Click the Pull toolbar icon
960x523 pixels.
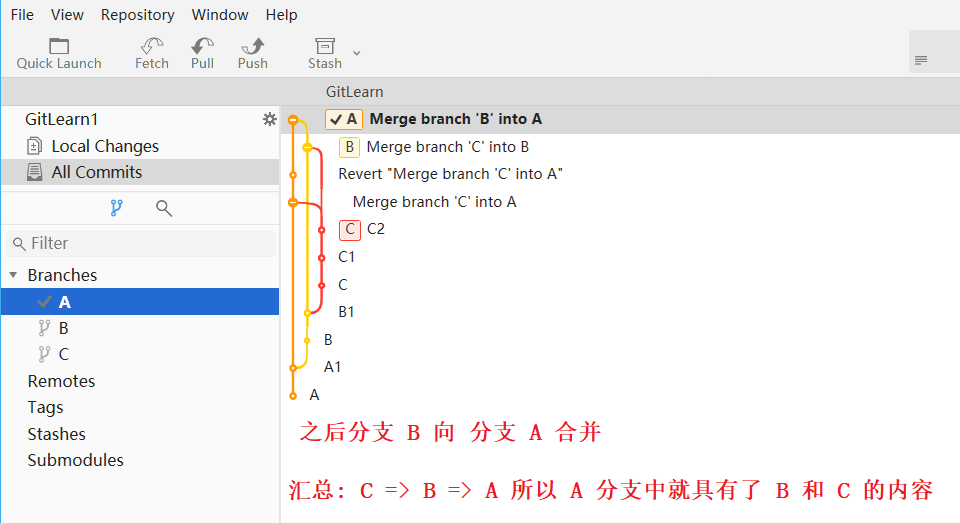[202, 46]
